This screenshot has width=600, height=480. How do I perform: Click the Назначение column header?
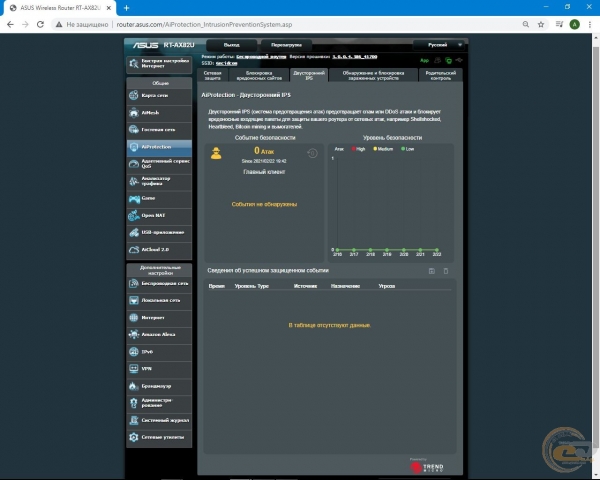345,286
